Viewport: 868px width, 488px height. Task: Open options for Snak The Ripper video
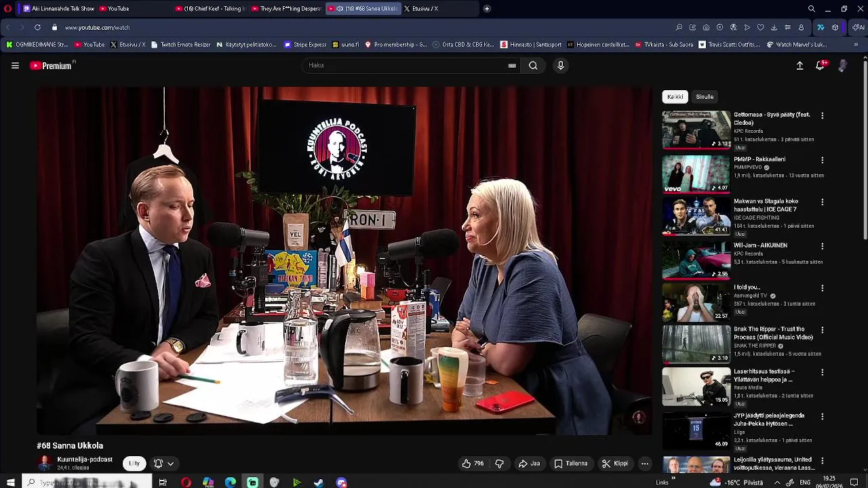[822, 330]
